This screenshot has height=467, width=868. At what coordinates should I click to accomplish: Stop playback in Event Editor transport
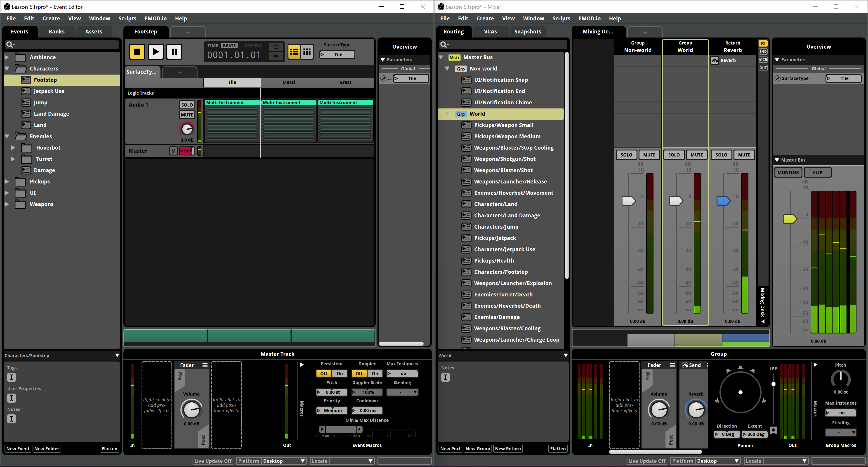tap(137, 52)
